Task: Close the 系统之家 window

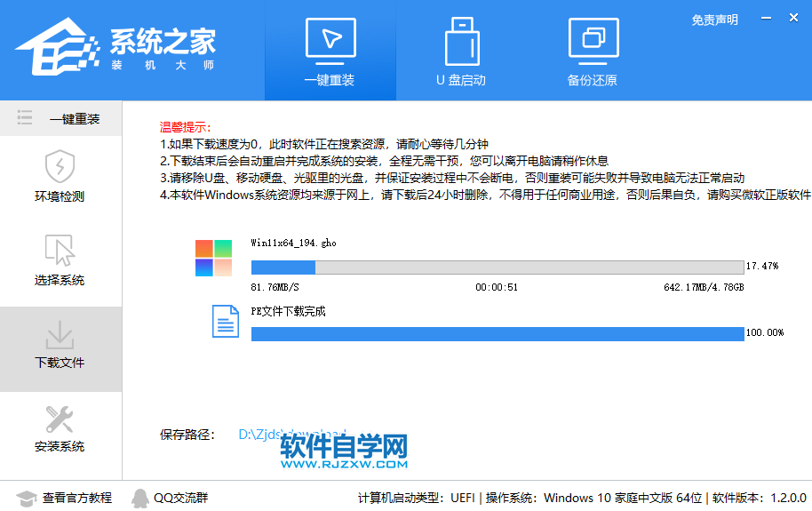Action: 793,18
